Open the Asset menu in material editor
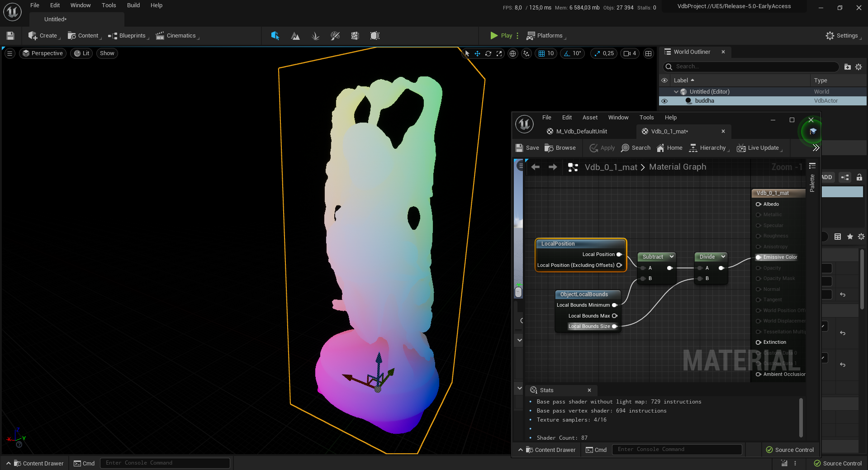 (590, 118)
